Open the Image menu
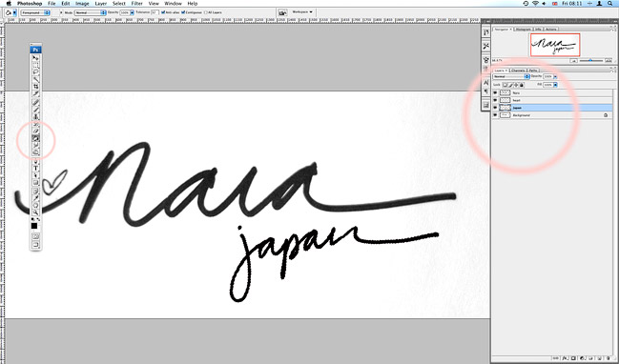This screenshot has width=619, height=364. 82,4
